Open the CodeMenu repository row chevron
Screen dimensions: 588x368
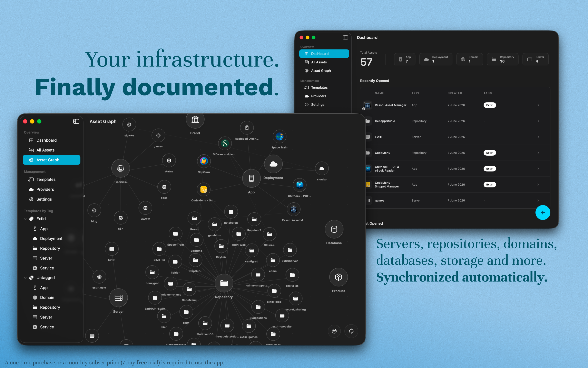[538, 153]
